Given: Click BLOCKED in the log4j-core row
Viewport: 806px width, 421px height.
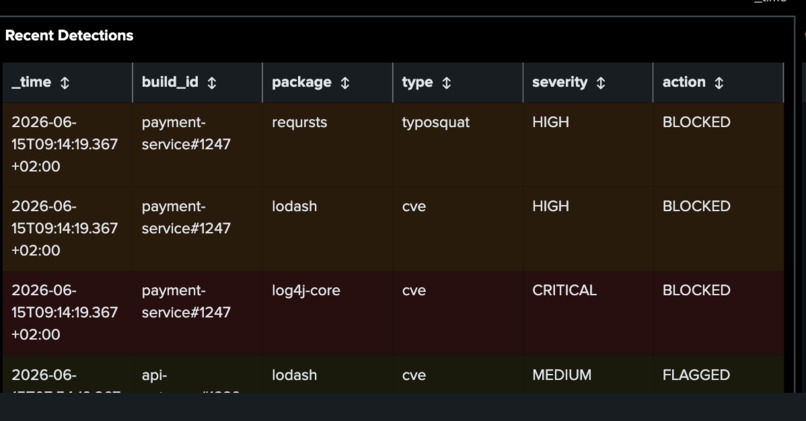Looking at the screenshot, I should coord(697,290).
